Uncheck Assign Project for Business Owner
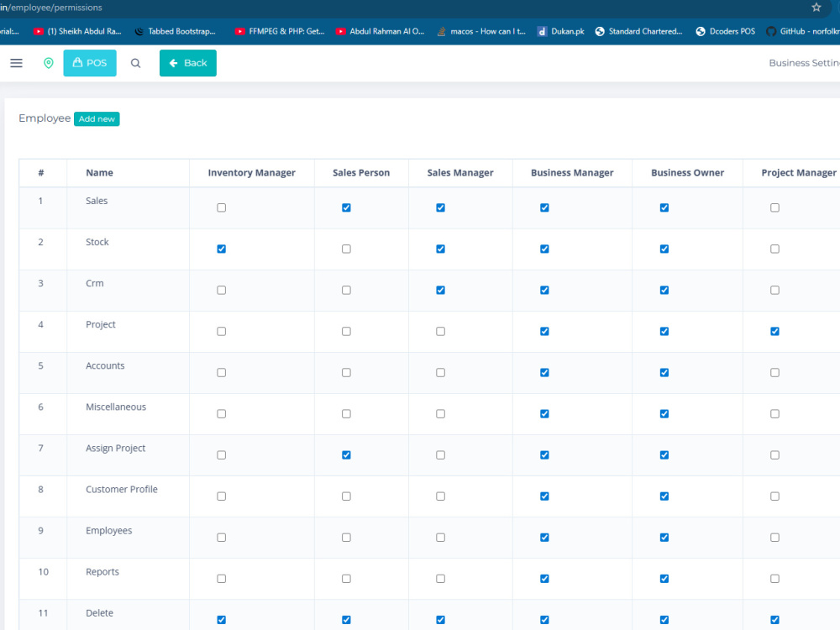This screenshot has width=840, height=630. pos(664,455)
